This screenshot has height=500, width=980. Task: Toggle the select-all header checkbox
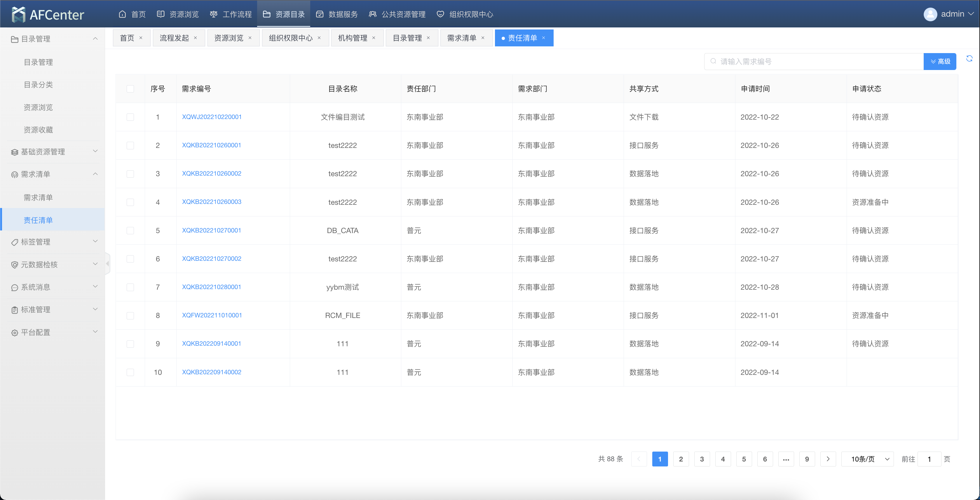(130, 89)
